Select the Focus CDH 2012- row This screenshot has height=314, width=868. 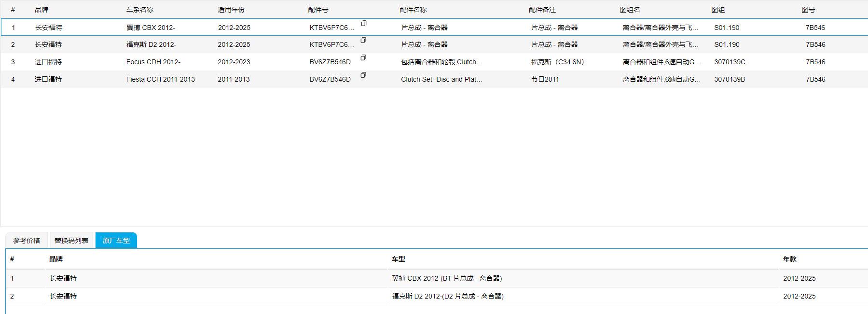pos(153,62)
